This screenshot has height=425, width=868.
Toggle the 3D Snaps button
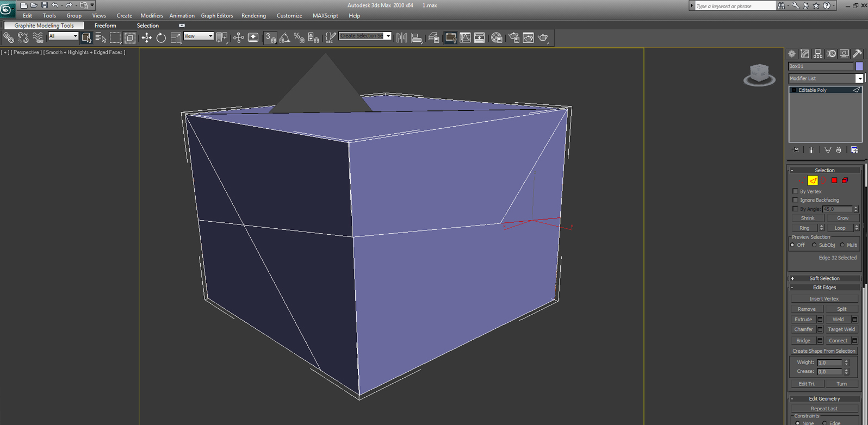[270, 37]
